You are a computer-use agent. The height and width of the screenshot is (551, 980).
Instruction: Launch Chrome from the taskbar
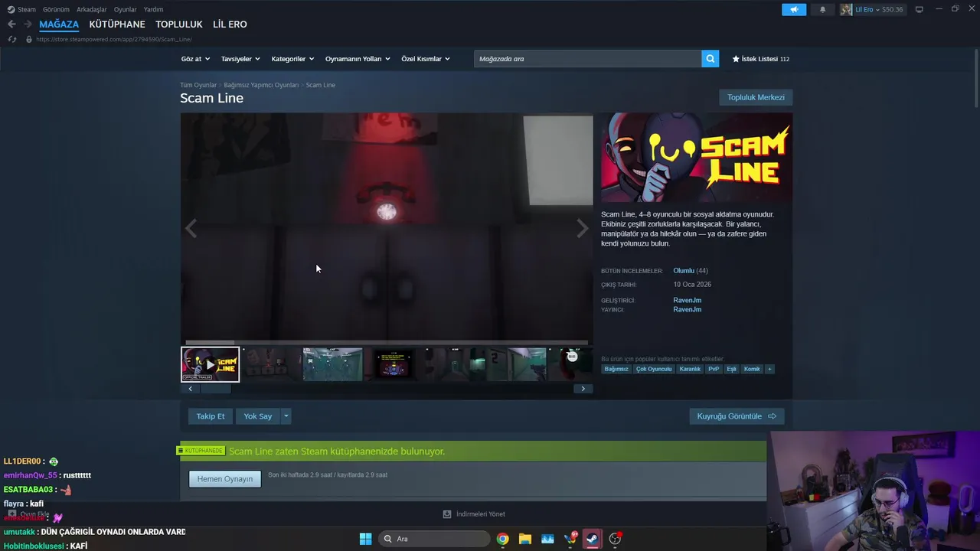[502, 539]
